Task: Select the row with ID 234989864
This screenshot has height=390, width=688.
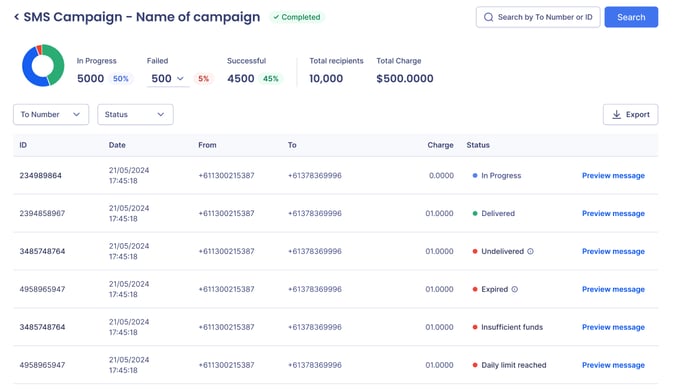Action: [x=336, y=175]
